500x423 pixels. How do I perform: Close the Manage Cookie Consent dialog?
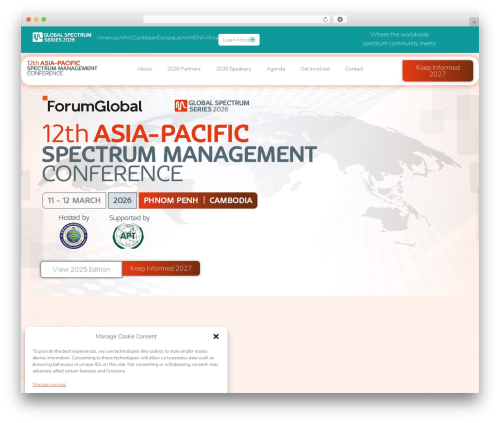(216, 336)
